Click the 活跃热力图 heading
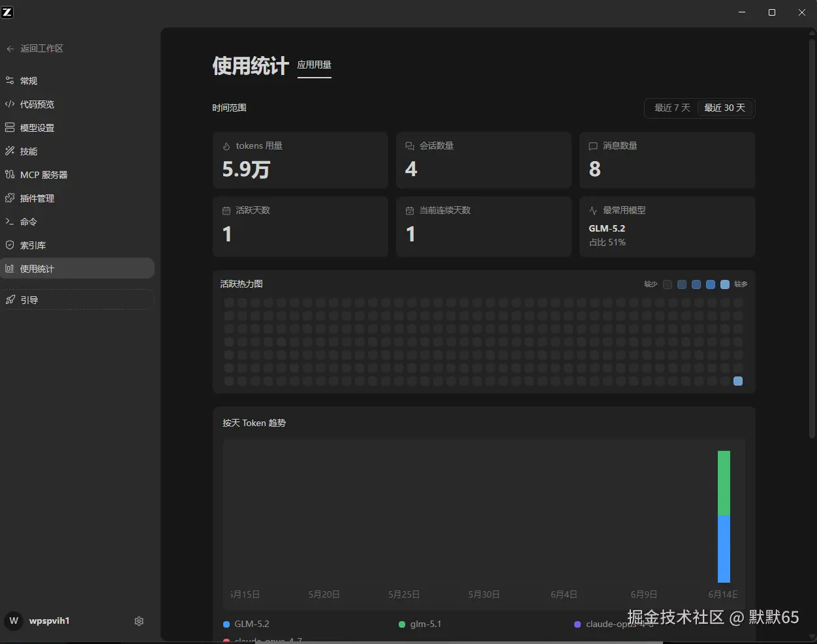Screen dimensions: 817x644 pos(241,284)
